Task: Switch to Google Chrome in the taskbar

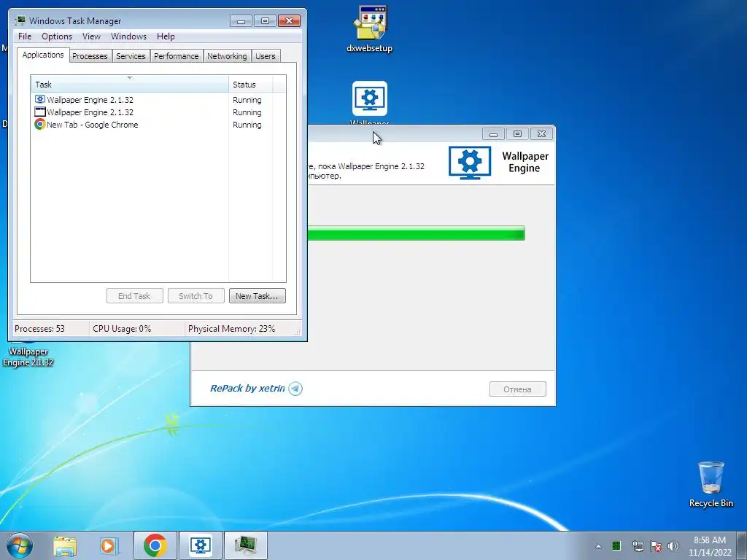Action: [155, 545]
